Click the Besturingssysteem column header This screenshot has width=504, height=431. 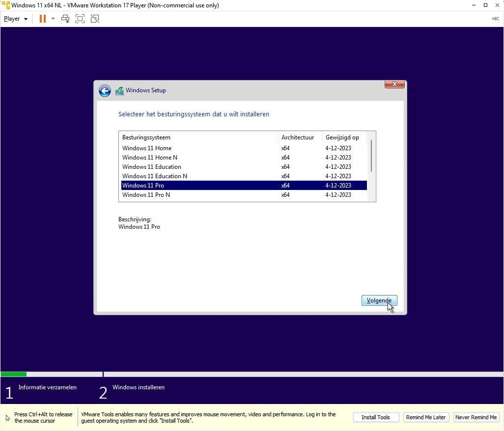point(198,137)
